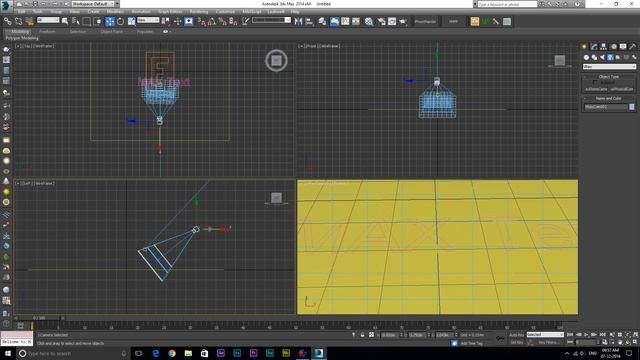Open Edit Named Selection Sets
640x360 pixels.
(245, 21)
